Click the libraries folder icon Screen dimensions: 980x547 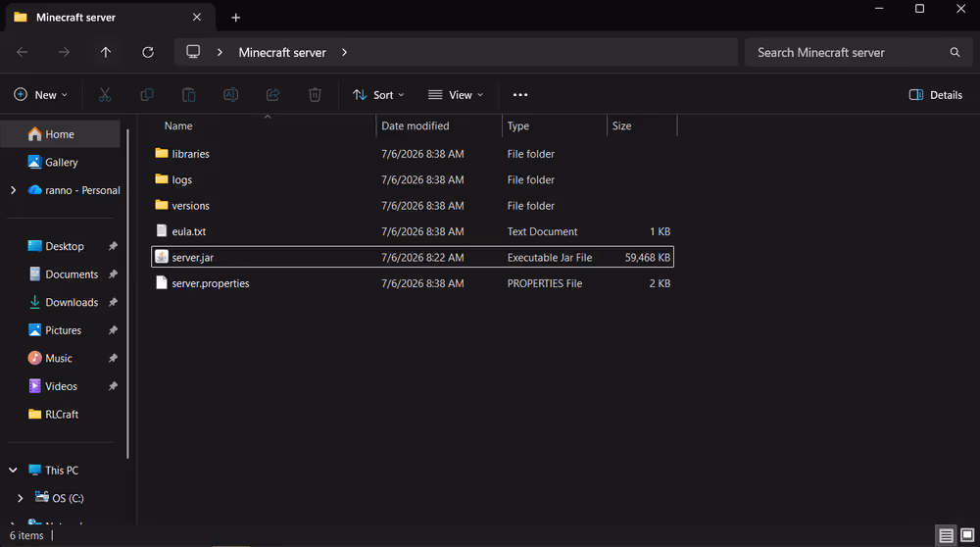coord(162,153)
